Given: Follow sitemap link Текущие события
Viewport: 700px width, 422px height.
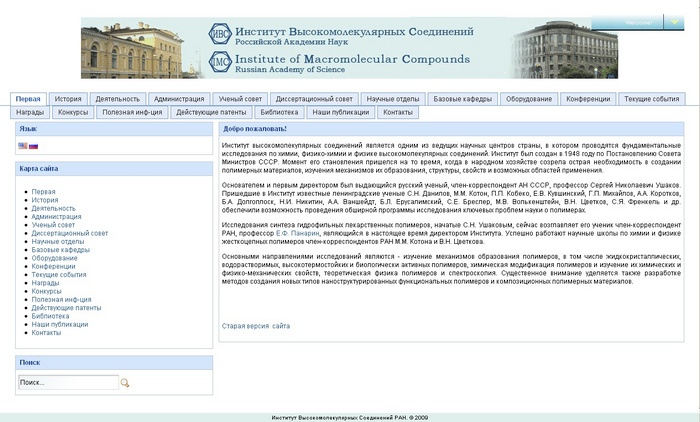Looking at the screenshot, I should (x=59, y=275).
